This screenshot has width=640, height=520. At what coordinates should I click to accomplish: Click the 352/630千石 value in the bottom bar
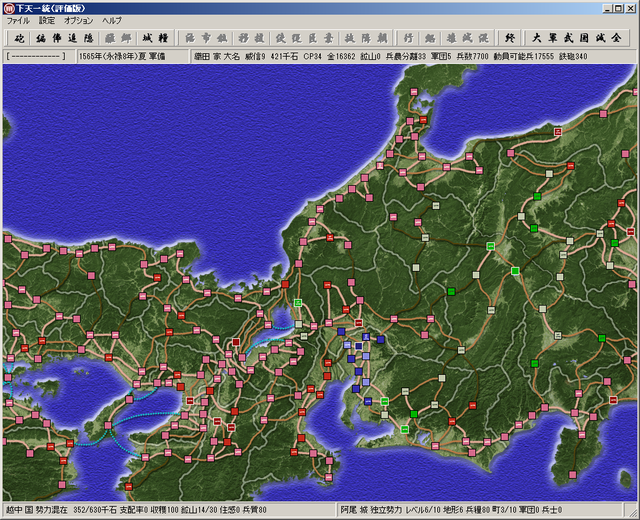pyautogui.click(x=95, y=510)
